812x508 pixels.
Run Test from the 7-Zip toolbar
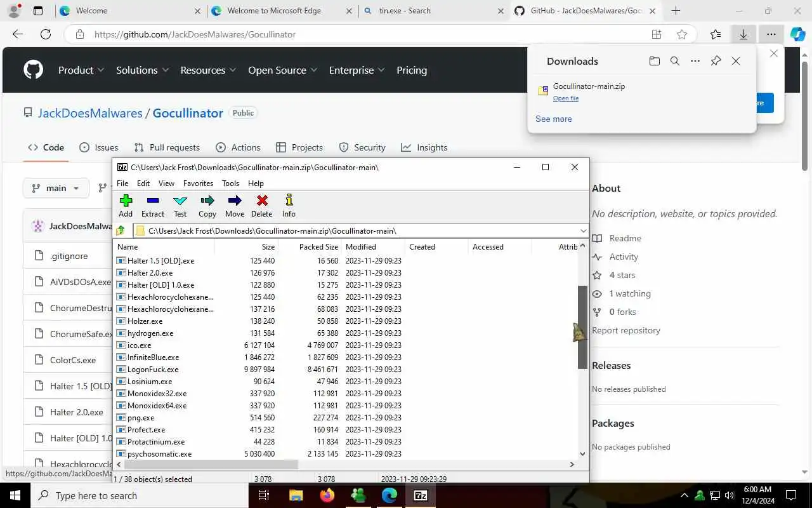[180, 206]
